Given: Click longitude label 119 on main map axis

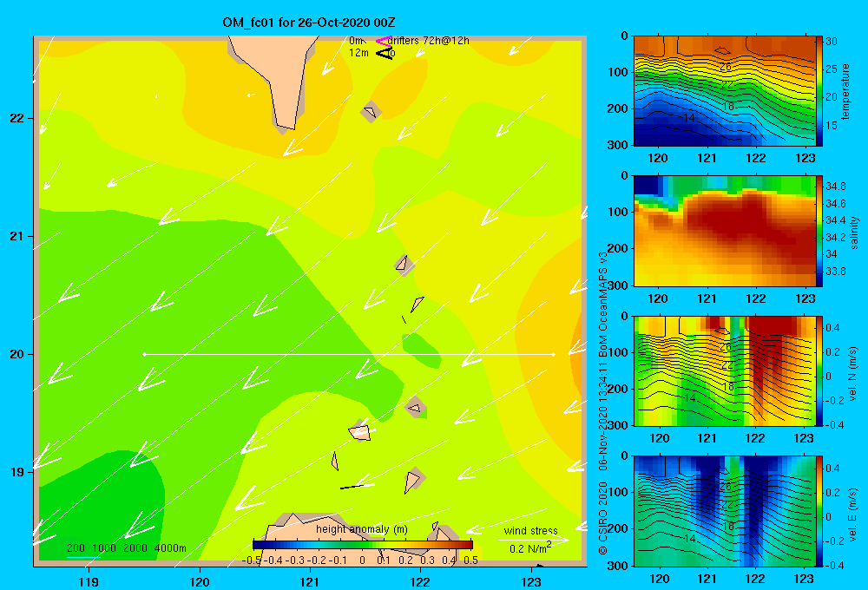Looking at the screenshot, I should [89, 582].
